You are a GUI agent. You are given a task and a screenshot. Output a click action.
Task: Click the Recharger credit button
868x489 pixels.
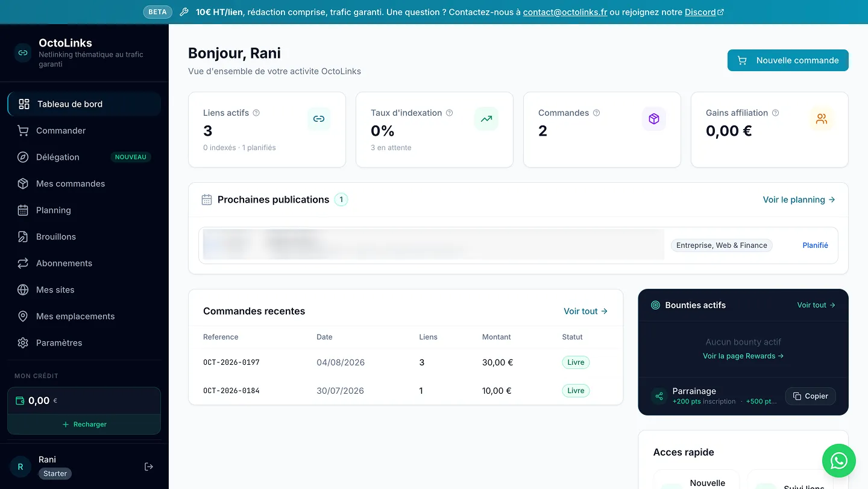point(84,424)
